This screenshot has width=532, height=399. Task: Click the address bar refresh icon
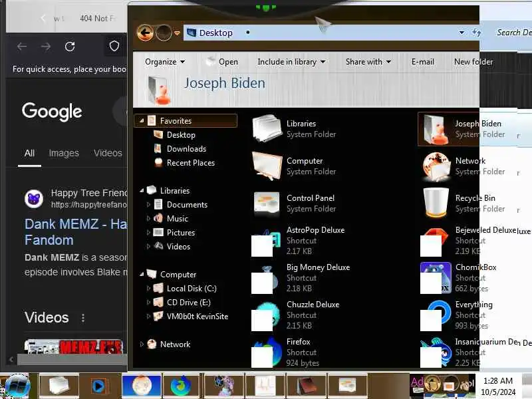(476, 33)
